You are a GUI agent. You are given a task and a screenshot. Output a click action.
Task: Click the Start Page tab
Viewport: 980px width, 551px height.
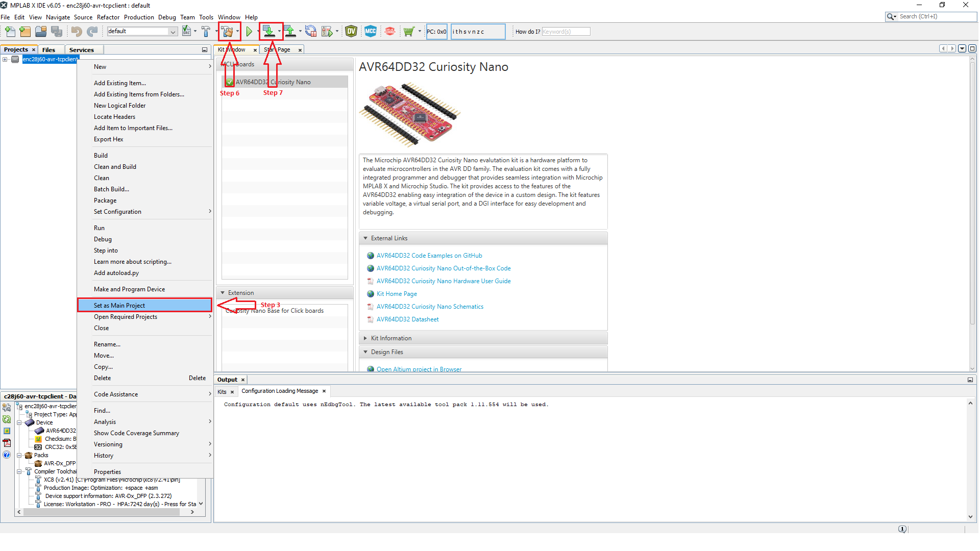coord(278,49)
